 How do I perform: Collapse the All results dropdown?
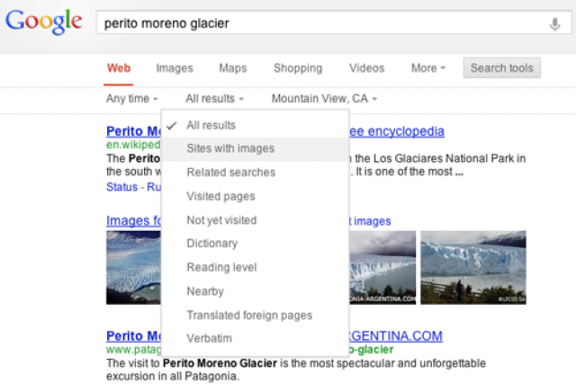point(214,99)
